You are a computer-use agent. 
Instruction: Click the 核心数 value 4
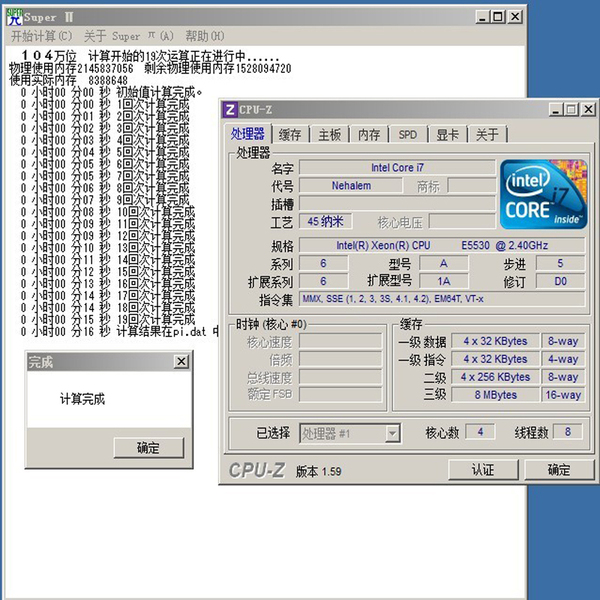click(x=480, y=432)
